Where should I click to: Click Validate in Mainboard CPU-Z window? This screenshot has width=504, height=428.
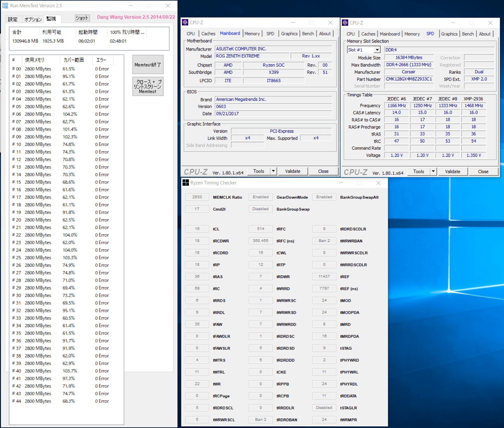click(x=293, y=171)
